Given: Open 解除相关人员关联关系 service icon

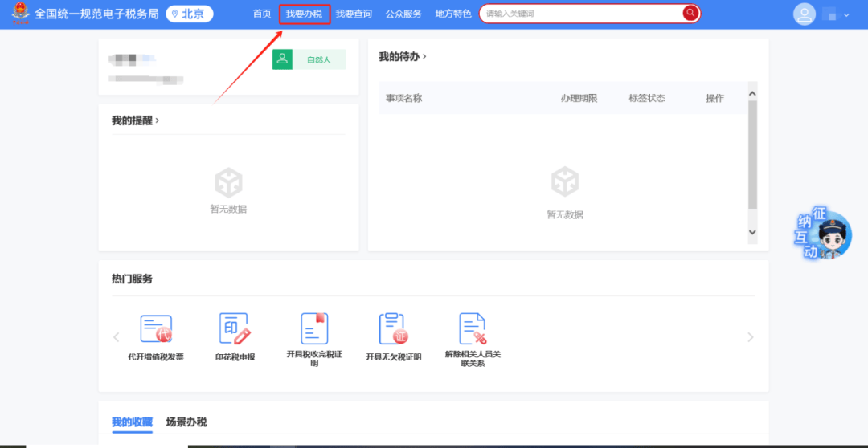Looking at the screenshot, I should click(x=473, y=329).
